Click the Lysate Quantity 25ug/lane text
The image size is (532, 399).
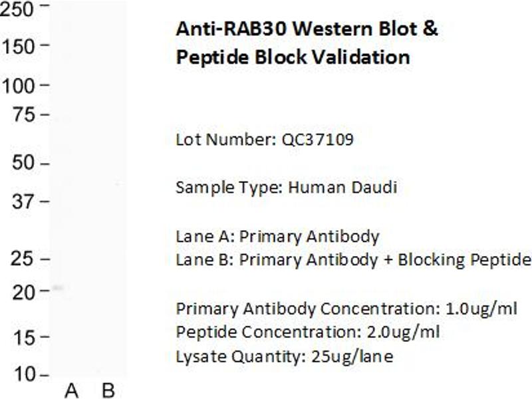tap(284, 356)
